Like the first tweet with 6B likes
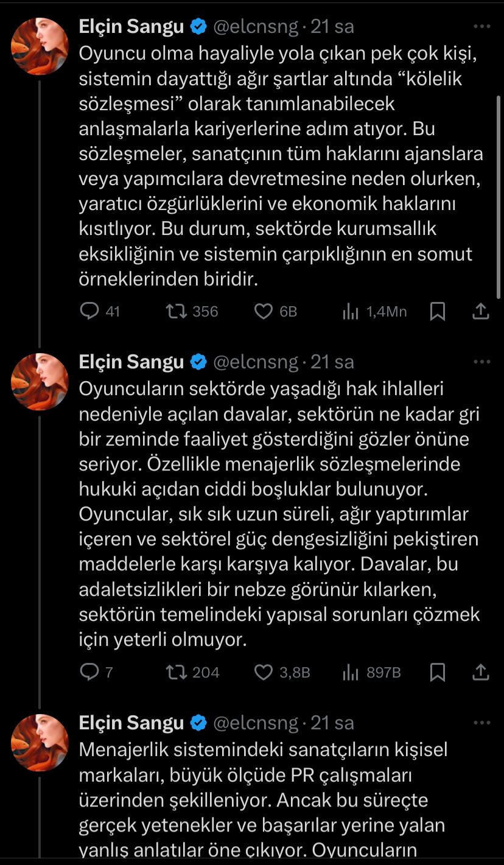Screen dimensions: 504x865 pyautogui.click(x=263, y=312)
